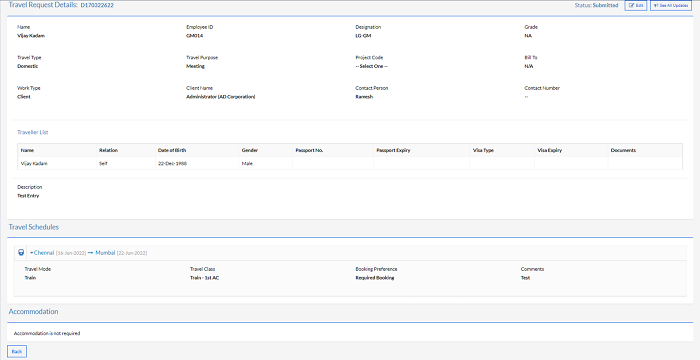The width and height of the screenshot is (700, 360).
Task: Collapse the Chennai schedule using the caret
Action: pos(32,253)
